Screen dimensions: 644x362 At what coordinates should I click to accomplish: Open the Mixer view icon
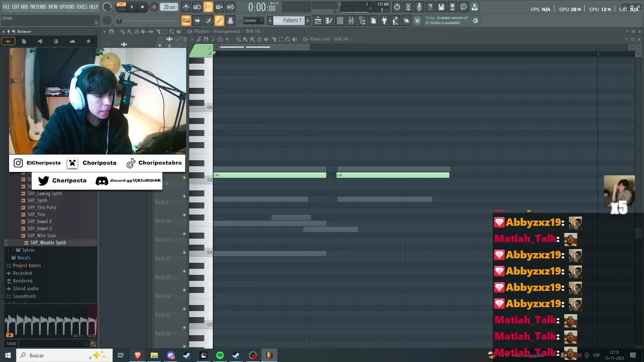351,21
